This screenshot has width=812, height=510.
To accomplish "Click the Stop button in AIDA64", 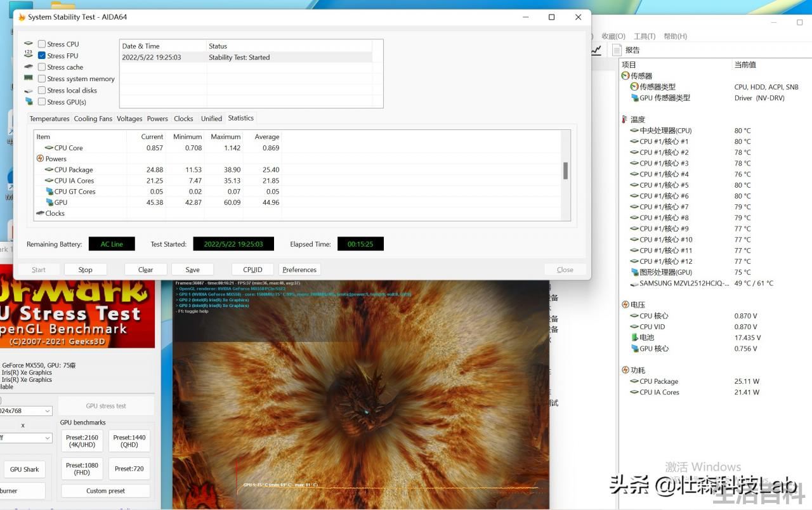I will (x=86, y=270).
